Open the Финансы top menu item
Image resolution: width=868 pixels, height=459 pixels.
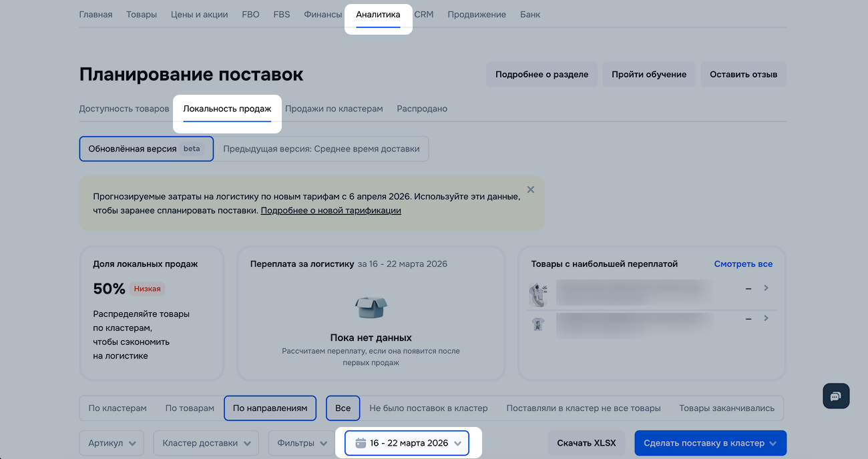point(322,15)
